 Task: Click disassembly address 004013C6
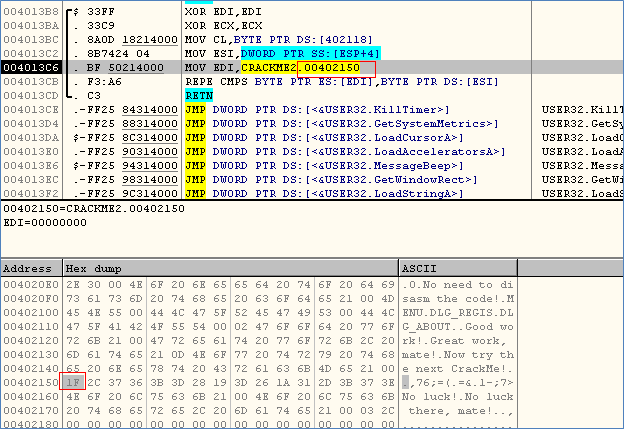pyautogui.click(x=30, y=66)
